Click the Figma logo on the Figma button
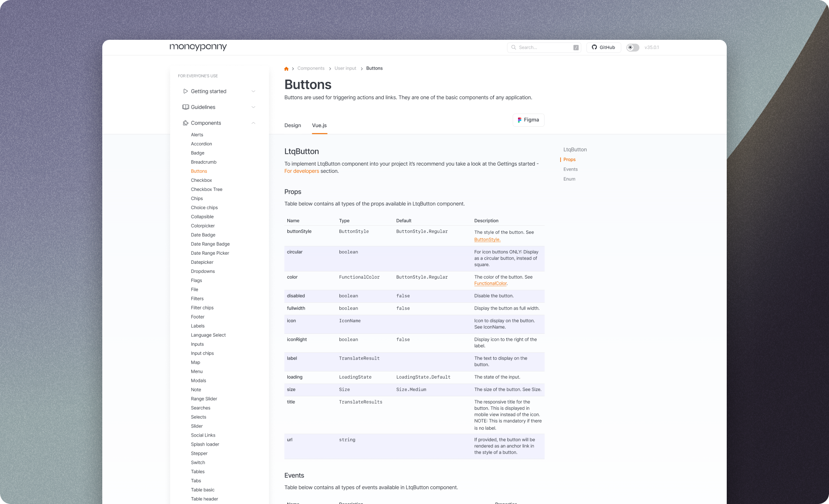This screenshot has width=829, height=504. pos(519,119)
